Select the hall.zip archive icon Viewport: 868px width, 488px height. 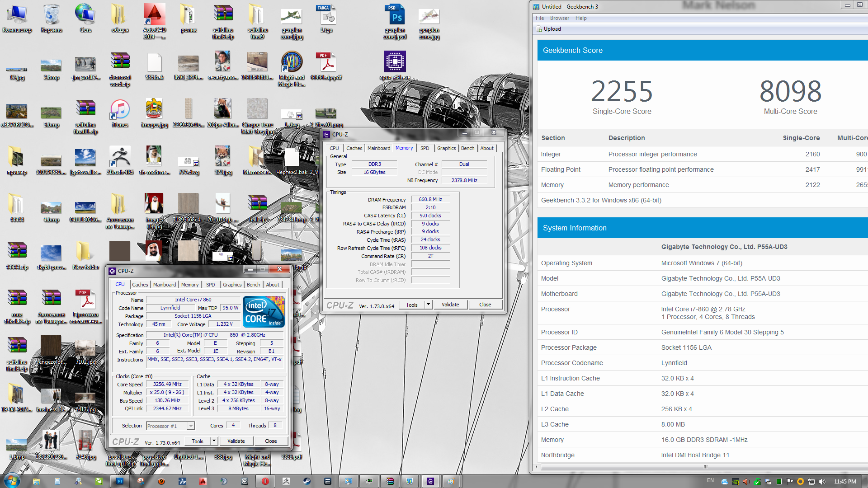click(x=257, y=208)
